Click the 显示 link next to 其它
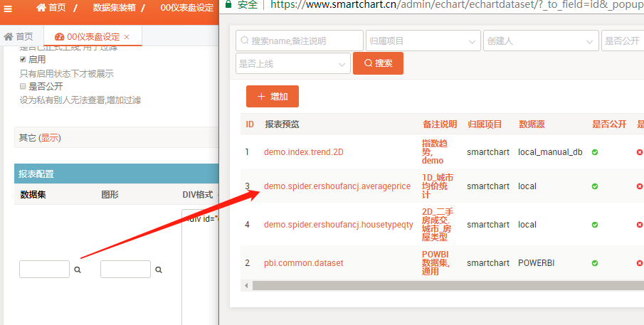 pos(50,138)
